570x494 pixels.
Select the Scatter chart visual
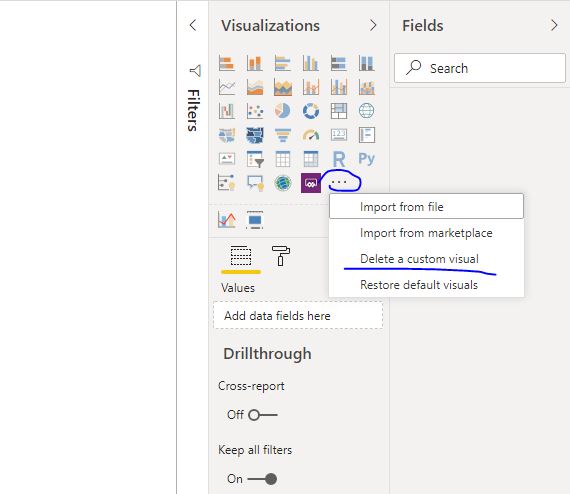pos(254,111)
